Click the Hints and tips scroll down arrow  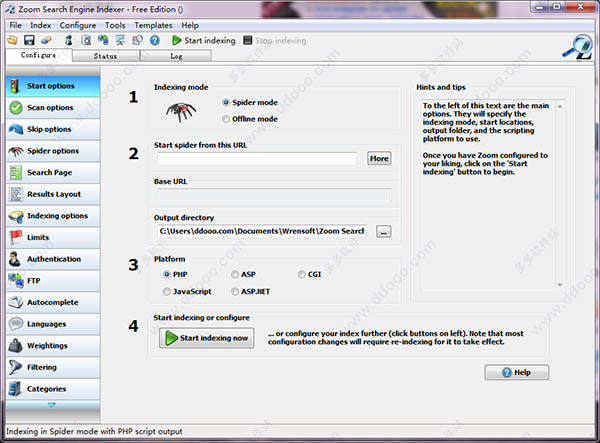(x=560, y=285)
